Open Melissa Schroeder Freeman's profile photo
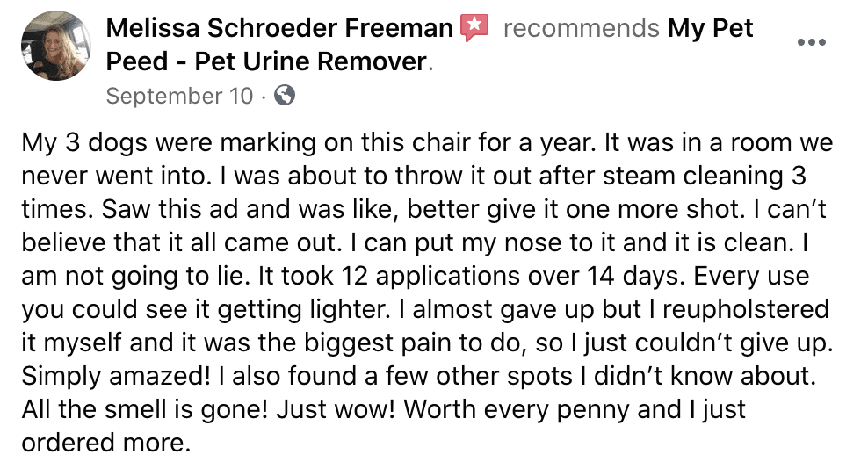 pos(56,46)
